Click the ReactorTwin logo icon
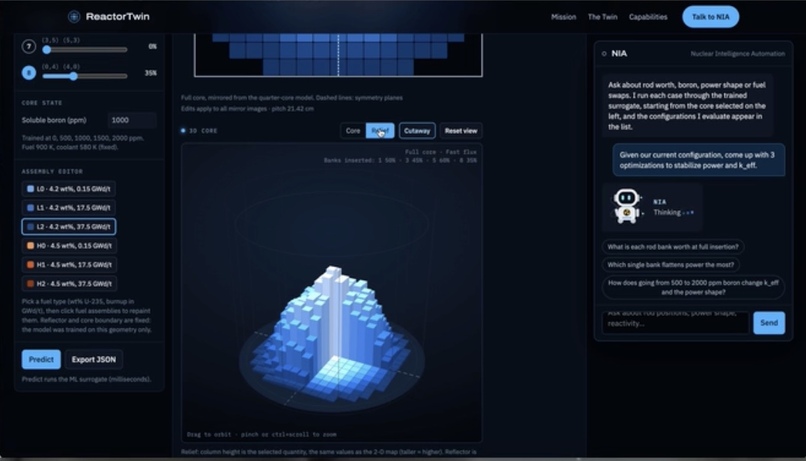Screen dimensions: 806x461 pyautogui.click(x=74, y=16)
